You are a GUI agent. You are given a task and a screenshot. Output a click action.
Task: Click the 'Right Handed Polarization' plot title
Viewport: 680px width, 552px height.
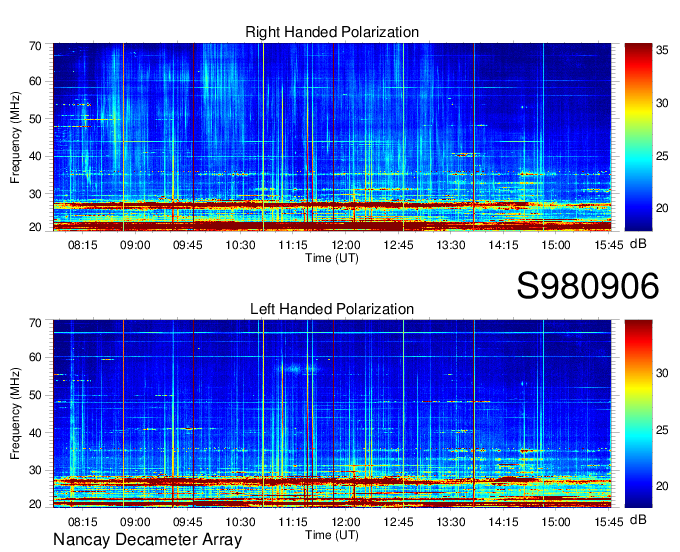click(332, 32)
